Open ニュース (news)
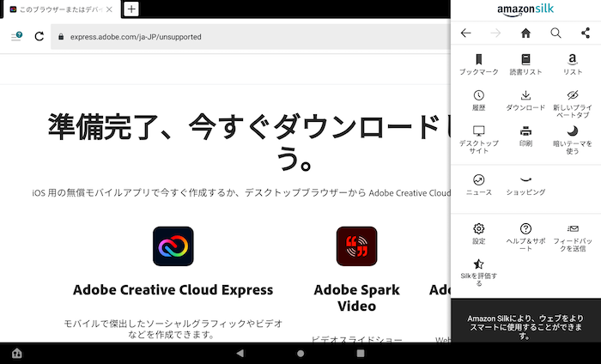 pyautogui.click(x=479, y=185)
